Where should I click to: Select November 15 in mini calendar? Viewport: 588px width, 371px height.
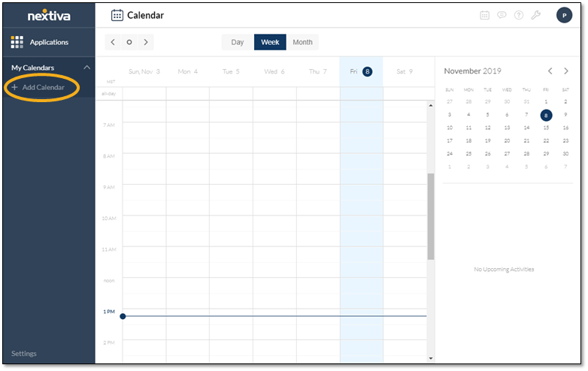pyautogui.click(x=546, y=128)
